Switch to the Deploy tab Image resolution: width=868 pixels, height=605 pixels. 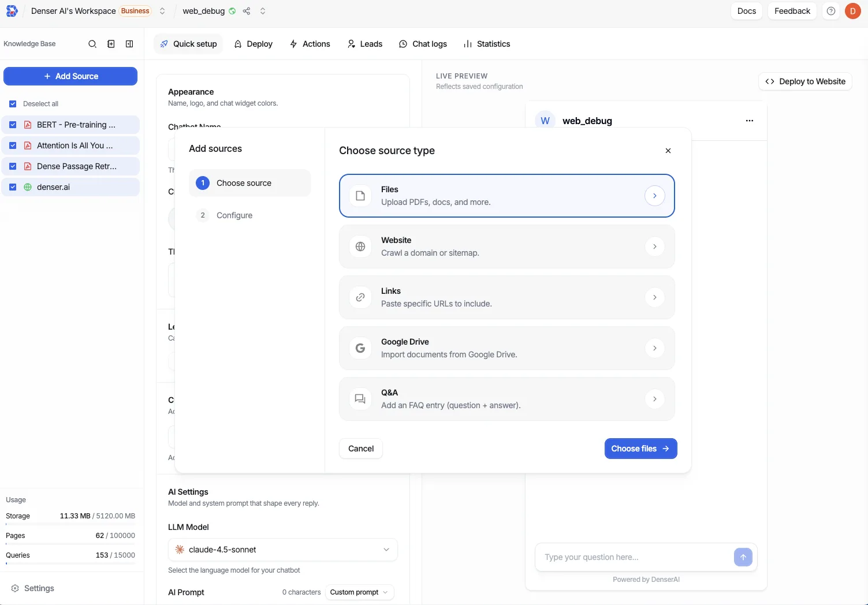point(253,44)
